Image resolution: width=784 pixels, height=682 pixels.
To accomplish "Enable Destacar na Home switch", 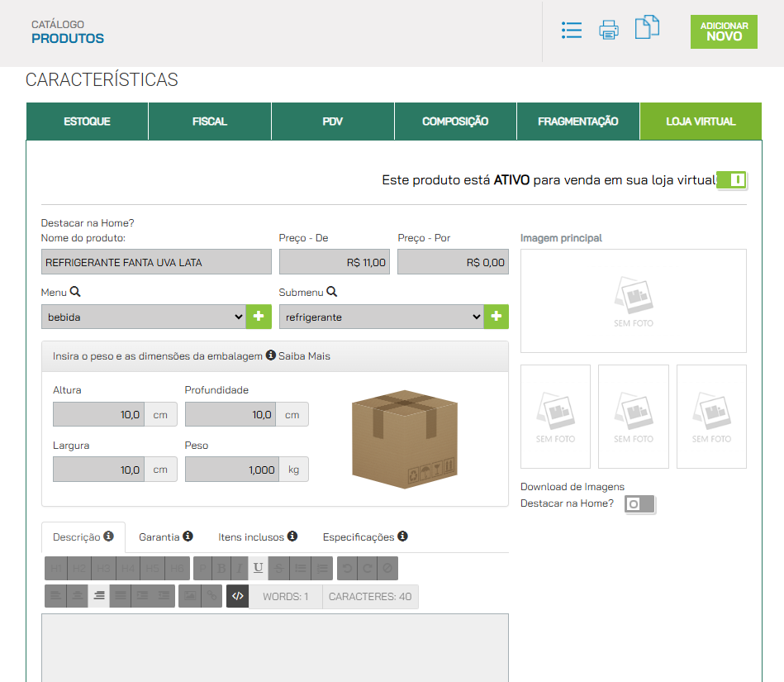I will click(639, 503).
